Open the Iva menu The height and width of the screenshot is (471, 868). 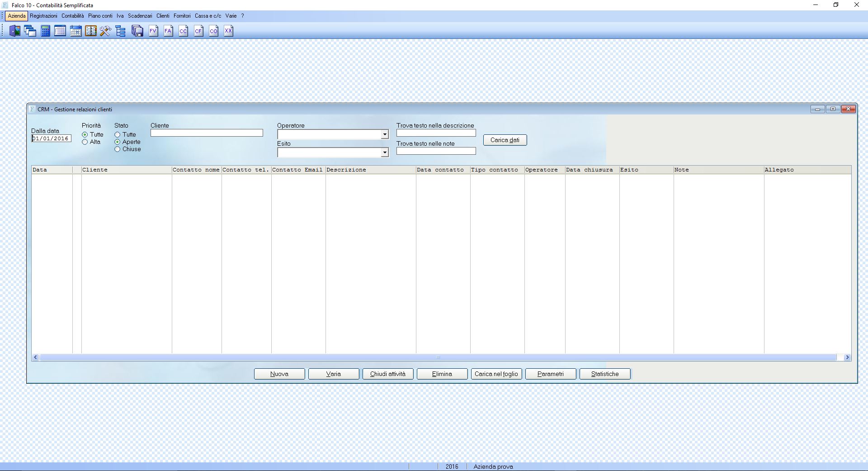pos(120,16)
